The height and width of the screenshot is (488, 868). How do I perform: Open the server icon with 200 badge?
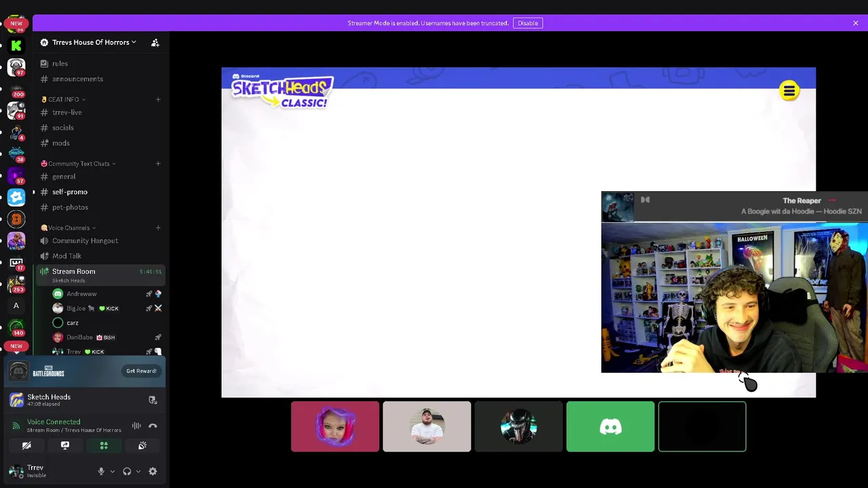[x=16, y=89]
